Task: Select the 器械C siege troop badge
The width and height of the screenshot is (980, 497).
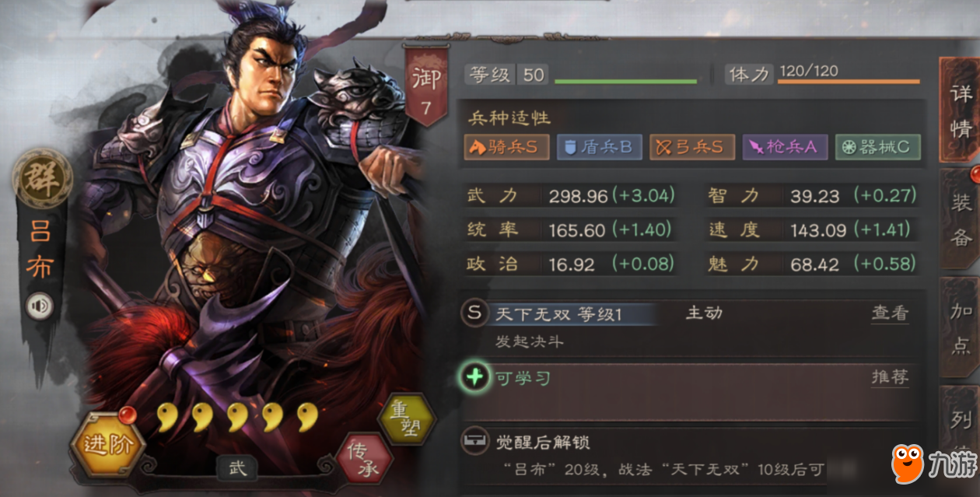Action: click(x=878, y=147)
